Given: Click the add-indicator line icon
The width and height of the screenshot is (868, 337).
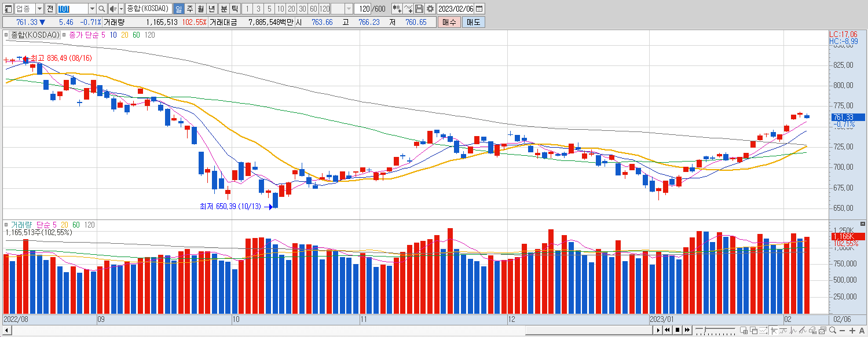Looking at the screenshot, I should 408,9.
